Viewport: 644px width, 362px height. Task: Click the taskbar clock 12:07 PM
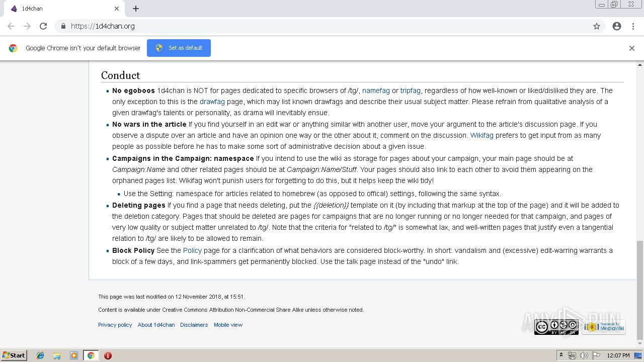tap(618, 355)
